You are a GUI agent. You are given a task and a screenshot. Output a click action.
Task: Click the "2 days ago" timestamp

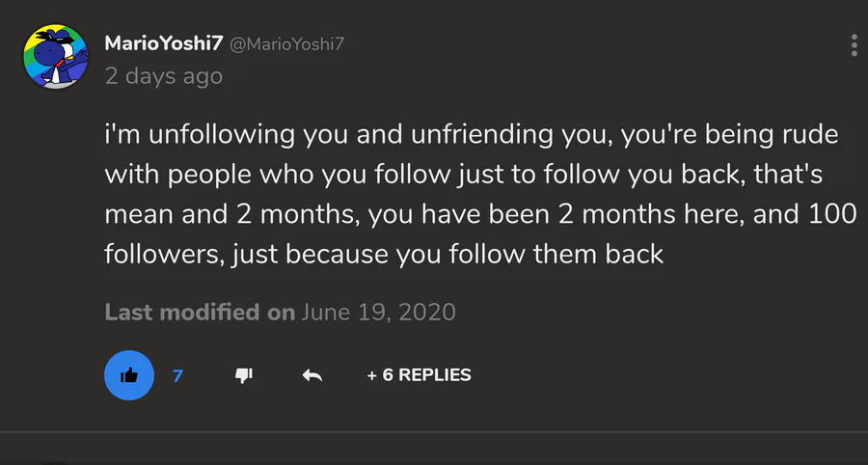click(x=163, y=75)
